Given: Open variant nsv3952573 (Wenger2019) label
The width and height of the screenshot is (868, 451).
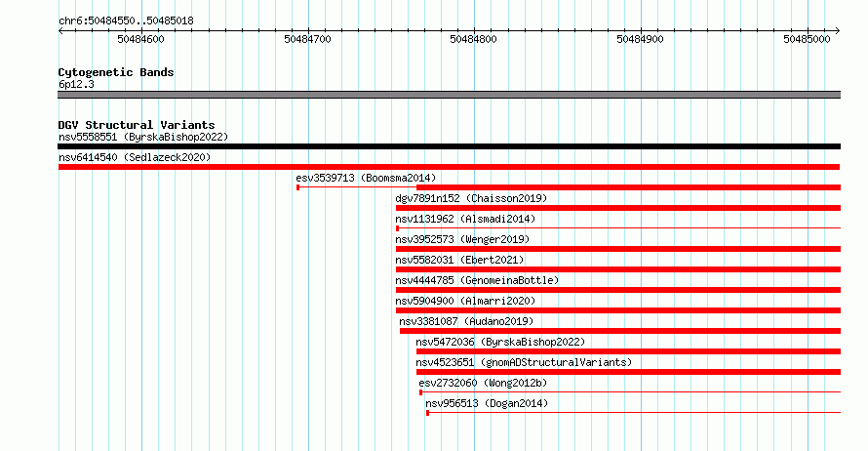Looking at the screenshot, I should pos(462,239).
